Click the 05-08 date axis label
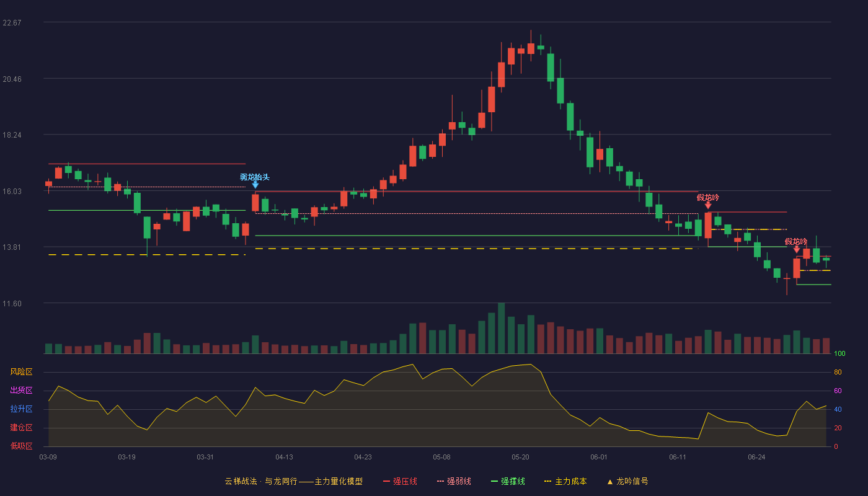 point(441,457)
